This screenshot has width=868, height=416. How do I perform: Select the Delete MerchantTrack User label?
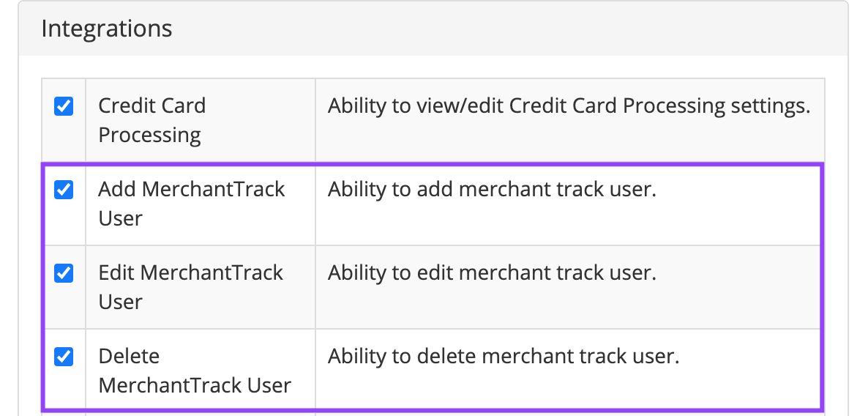tap(195, 371)
